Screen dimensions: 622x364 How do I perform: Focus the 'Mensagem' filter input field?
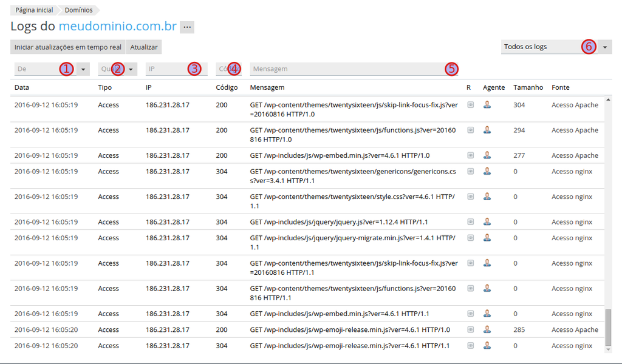point(346,69)
